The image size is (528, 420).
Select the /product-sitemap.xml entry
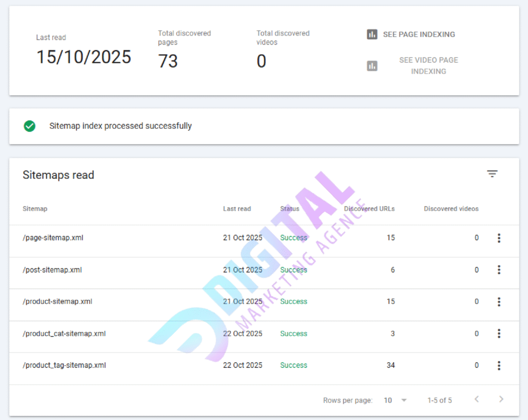(x=57, y=302)
